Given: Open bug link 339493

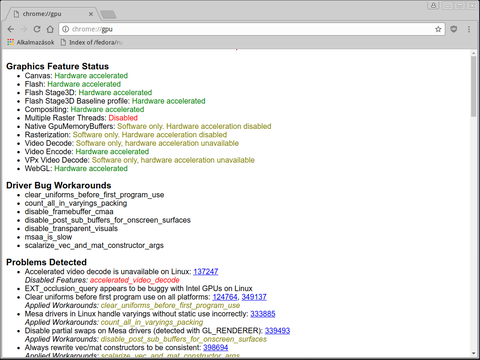Looking at the screenshot, I should pyautogui.click(x=277, y=331).
